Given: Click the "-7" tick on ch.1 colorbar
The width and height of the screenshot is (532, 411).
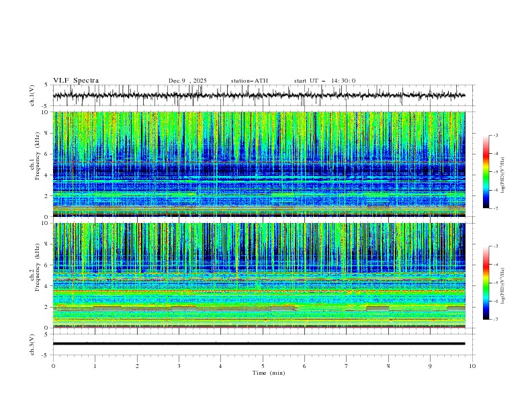Looking at the screenshot, I should click(x=495, y=208).
